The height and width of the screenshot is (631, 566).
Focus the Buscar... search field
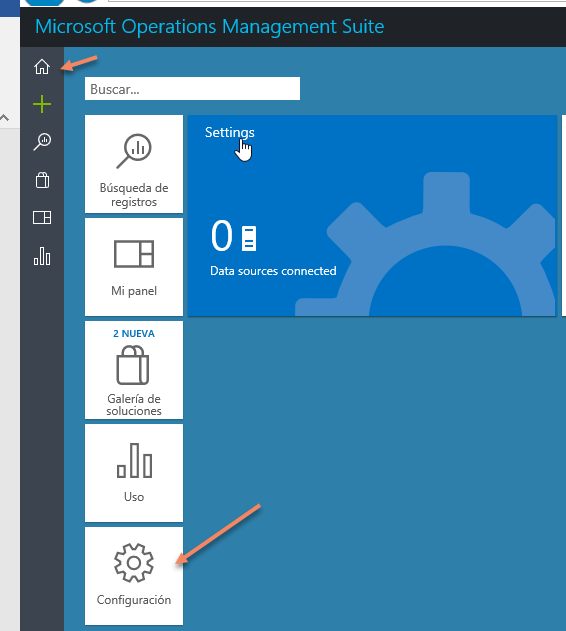(192, 89)
